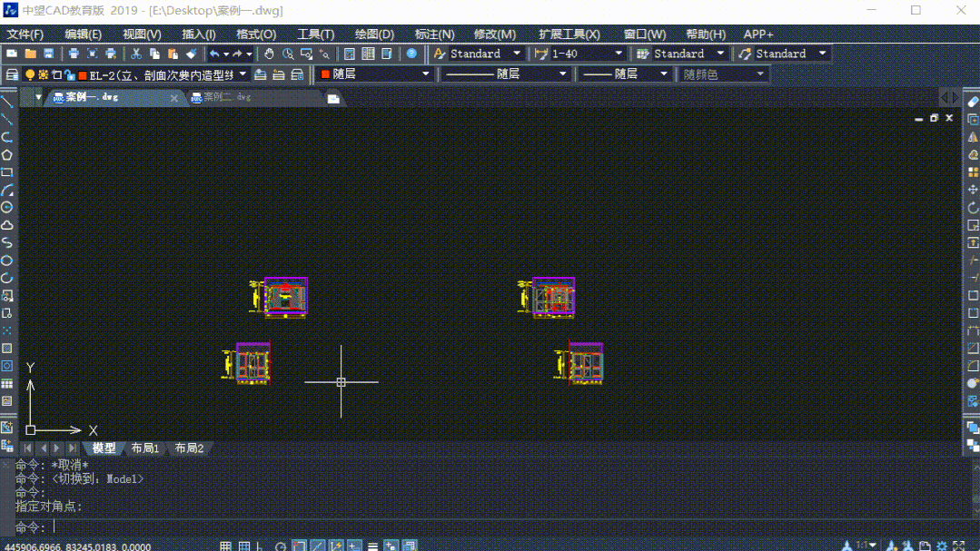Open the 随层 color dropdown
Viewport: 980px width, 551px height.
coord(425,74)
